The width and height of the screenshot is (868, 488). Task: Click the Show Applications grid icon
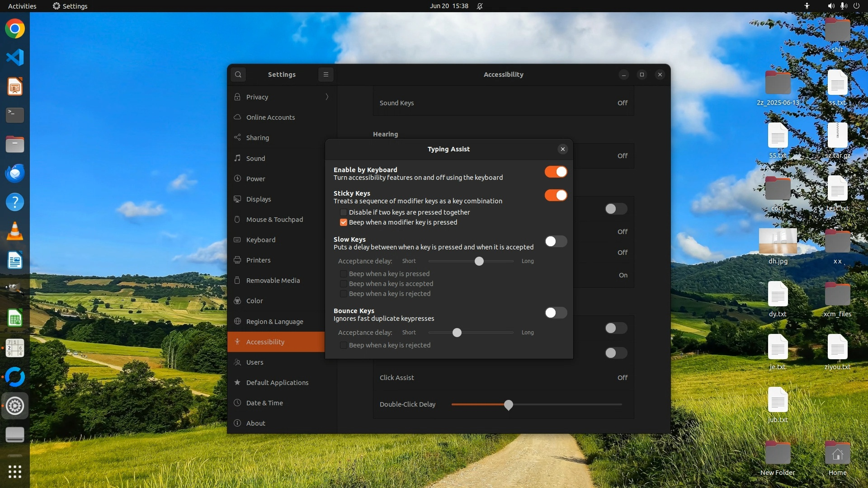point(15,472)
